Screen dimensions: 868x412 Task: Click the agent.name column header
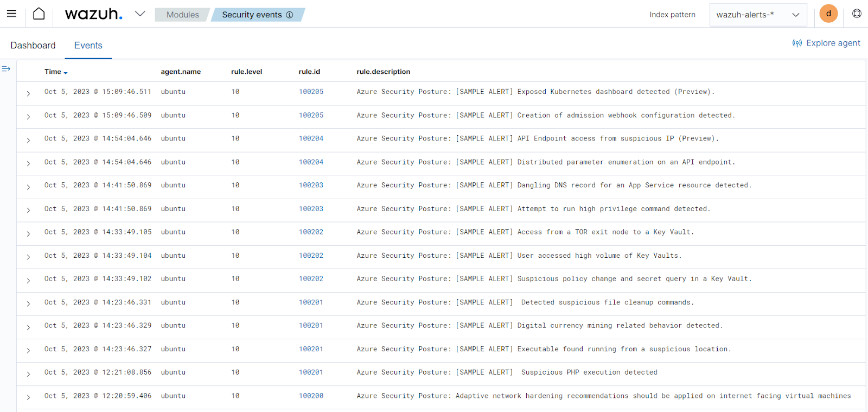coord(181,72)
